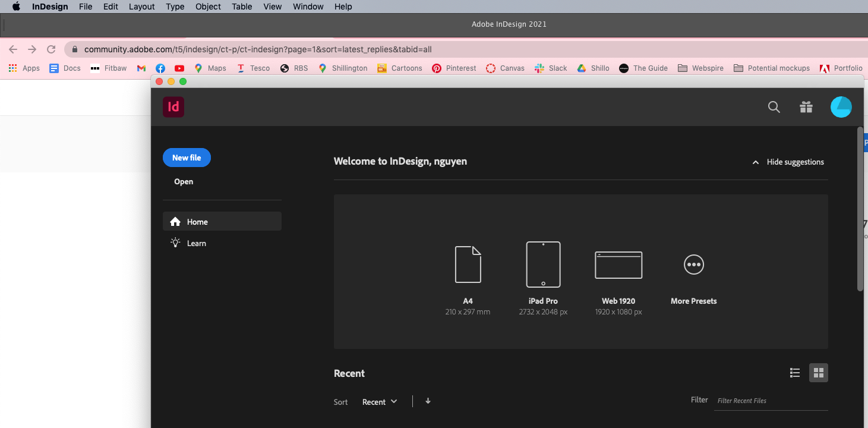
Task: Switch Recent files to grid view
Action: pos(818,373)
